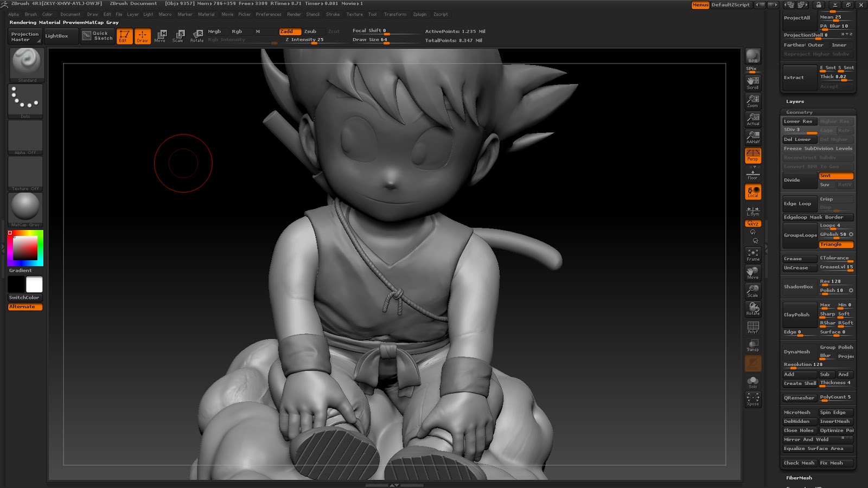
Task: Select the black main color swatch
Action: pos(16,284)
